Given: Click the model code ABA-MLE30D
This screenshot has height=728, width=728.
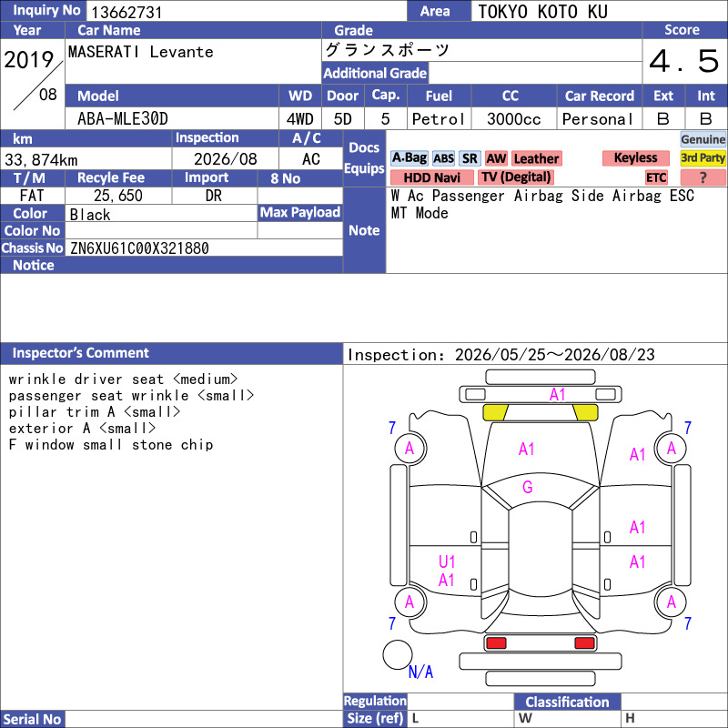Looking at the screenshot, I should (x=123, y=119).
